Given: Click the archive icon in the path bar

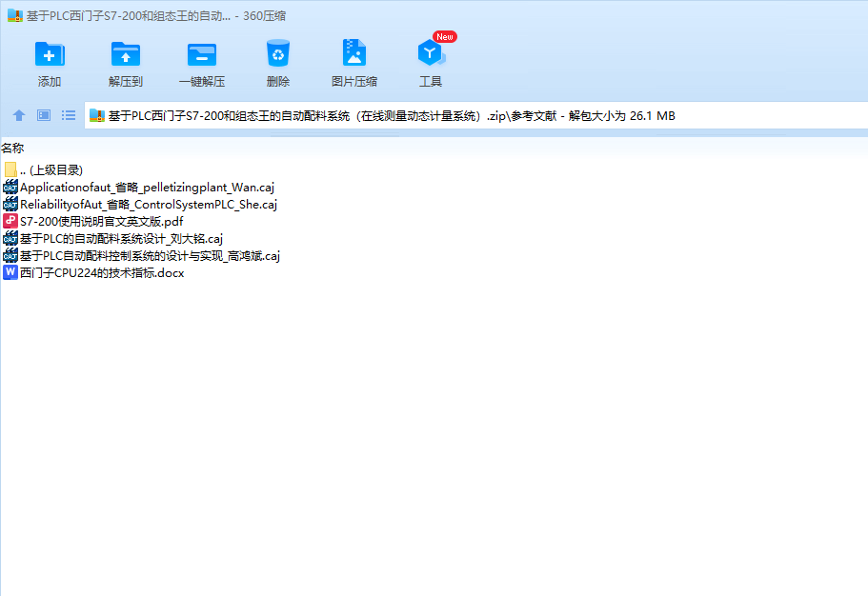Looking at the screenshot, I should pos(97,115).
